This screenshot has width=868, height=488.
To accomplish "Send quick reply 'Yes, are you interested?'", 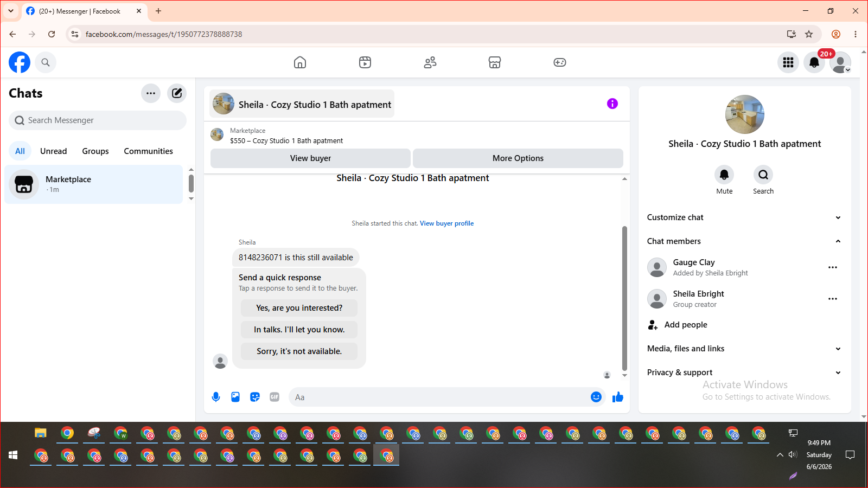I will pyautogui.click(x=299, y=308).
